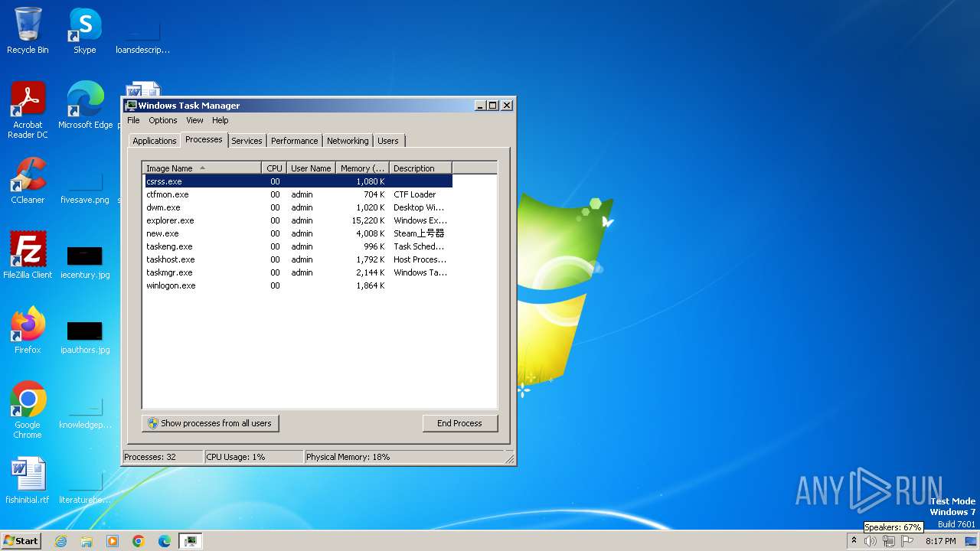Select the fishinitial.rtf desktop file
Image resolution: width=980 pixels, height=551 pixels.
pos(28,481)
